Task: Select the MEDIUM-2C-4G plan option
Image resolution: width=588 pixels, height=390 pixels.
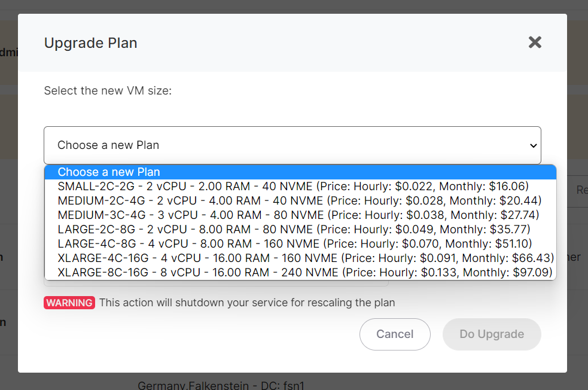Action: tap(239, 201)
